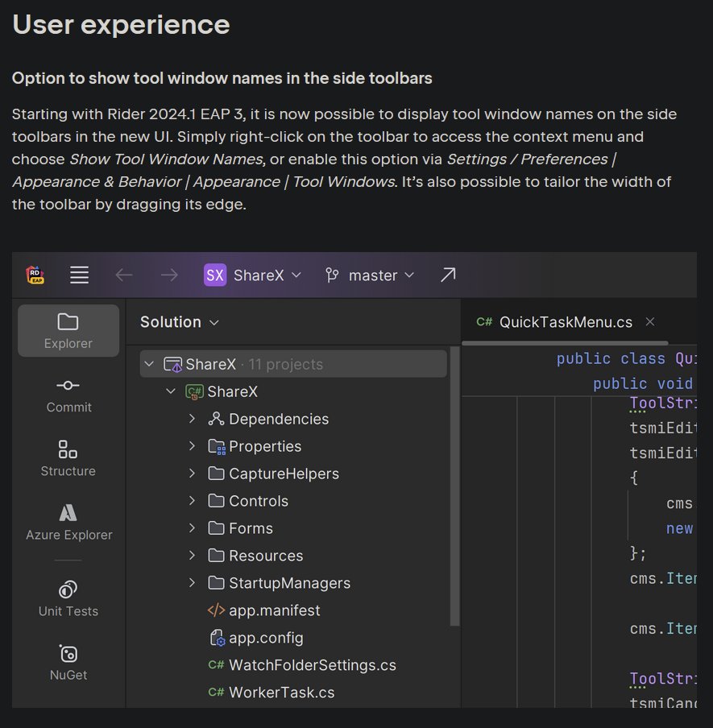The height and width of the screenshot is (728, 713).
Task: Open the ShareX solution dropdown
Action: pos(267,275)
